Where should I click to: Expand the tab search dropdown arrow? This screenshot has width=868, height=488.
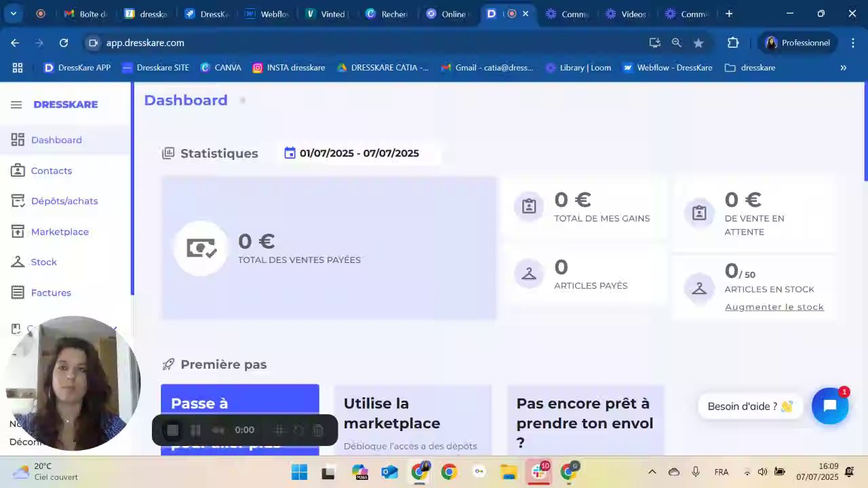pyautogui.click(x=13, y=14)
